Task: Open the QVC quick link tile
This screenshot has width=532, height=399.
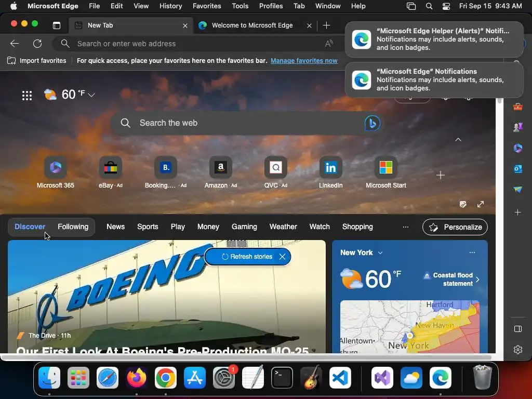Action: coord(275,172)
